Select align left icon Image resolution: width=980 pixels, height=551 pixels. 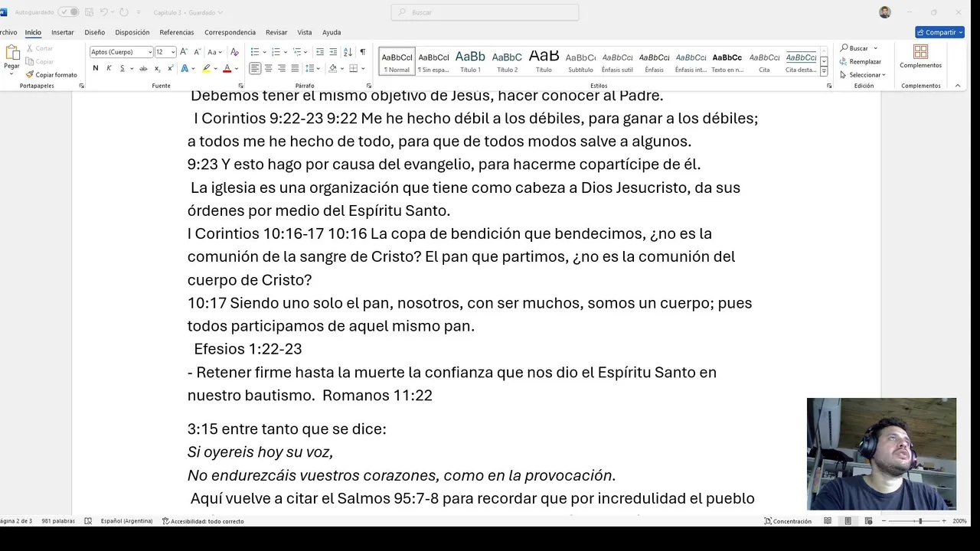255,68
